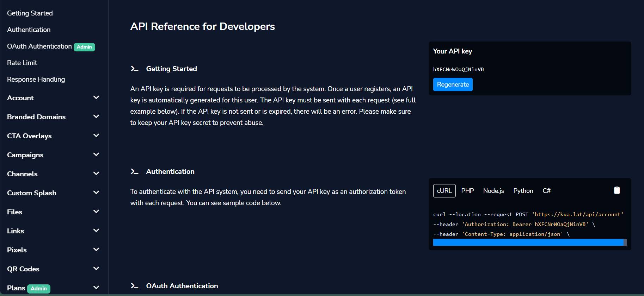Click terminal icon beside Authentication heading
This screenshot has width=644, height=296.
pos(134,171)
